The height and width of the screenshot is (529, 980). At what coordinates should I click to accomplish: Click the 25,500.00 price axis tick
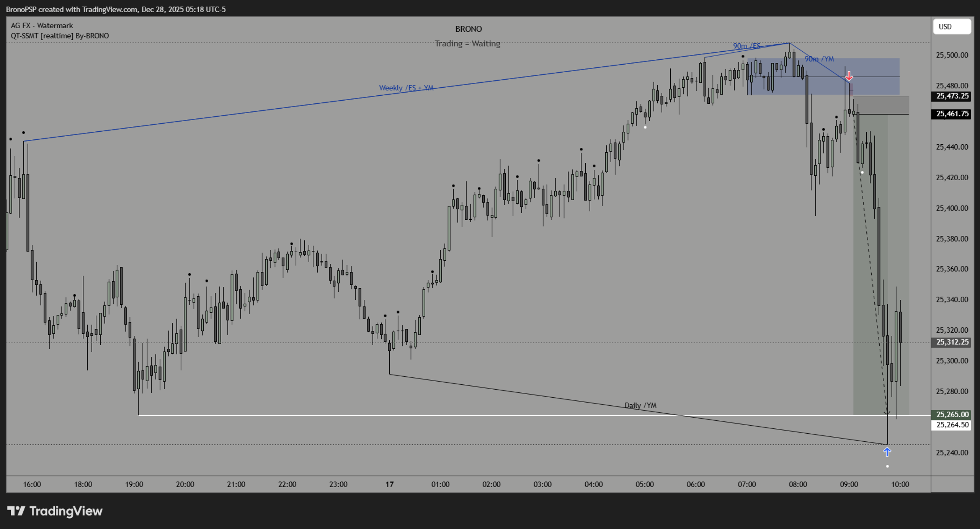[952, 55]
